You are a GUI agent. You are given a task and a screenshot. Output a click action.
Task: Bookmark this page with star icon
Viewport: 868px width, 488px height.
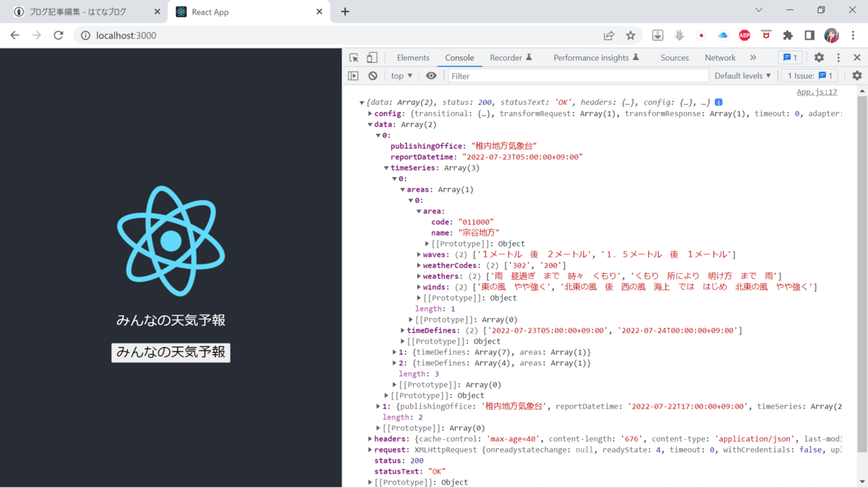click(631, 35)
